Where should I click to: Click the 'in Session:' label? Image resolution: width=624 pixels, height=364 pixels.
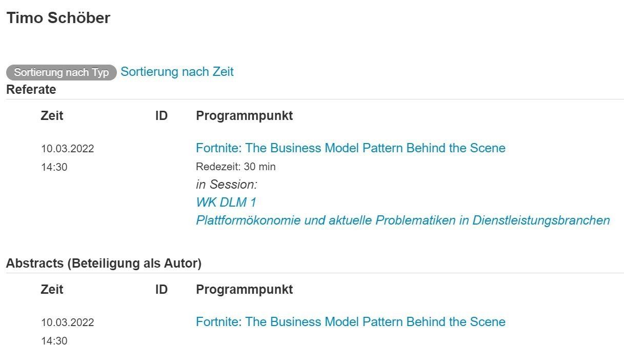(226, 184)
